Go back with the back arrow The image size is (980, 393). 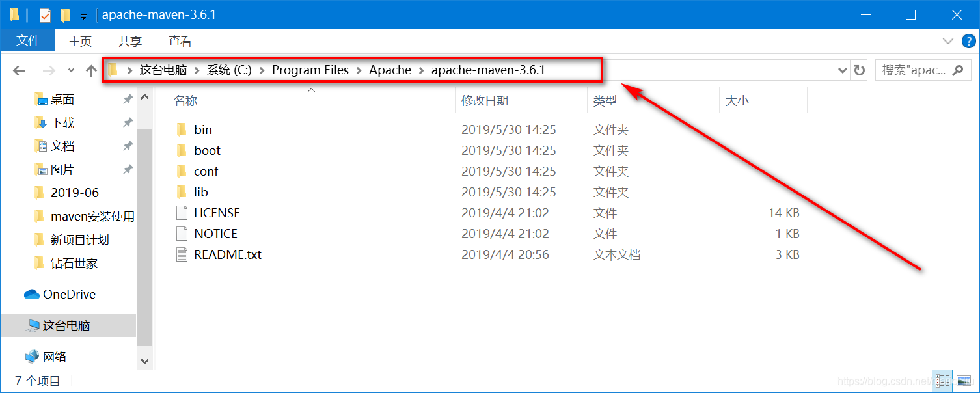tap(19, 70)
